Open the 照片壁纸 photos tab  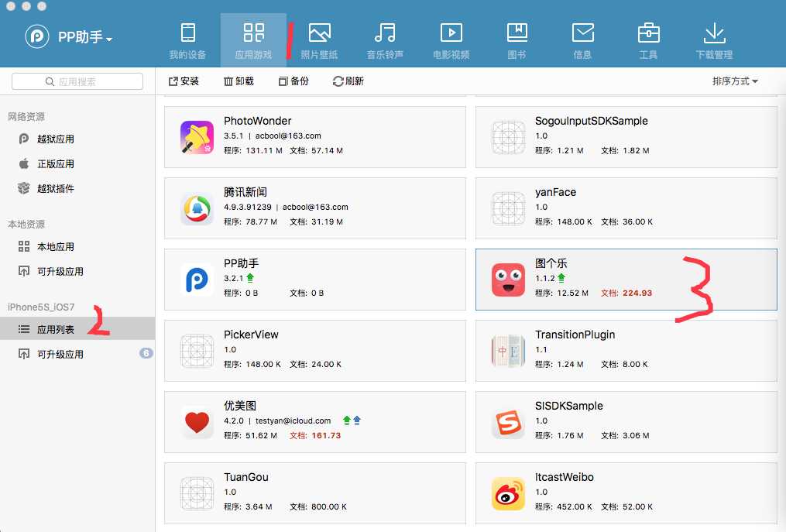319,41
